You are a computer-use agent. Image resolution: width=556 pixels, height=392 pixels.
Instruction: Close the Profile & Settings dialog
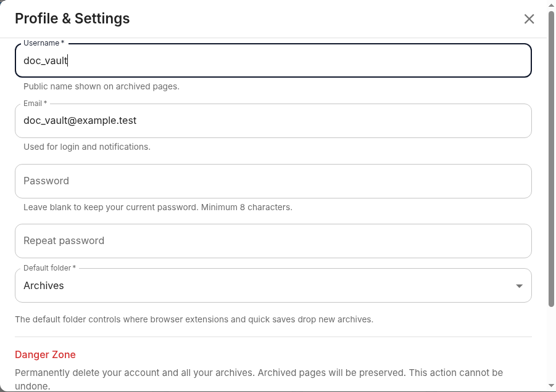pos(529,18)
